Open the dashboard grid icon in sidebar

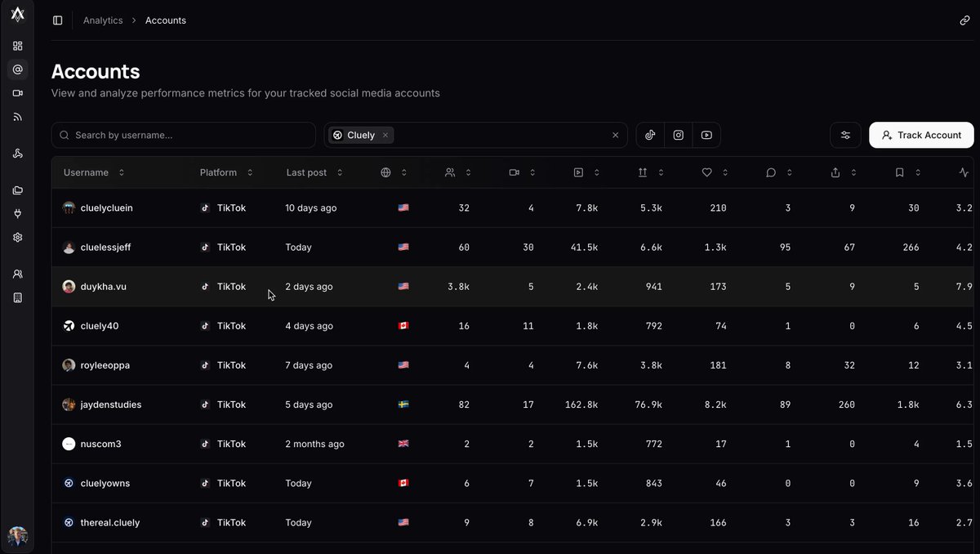[18, 46]
